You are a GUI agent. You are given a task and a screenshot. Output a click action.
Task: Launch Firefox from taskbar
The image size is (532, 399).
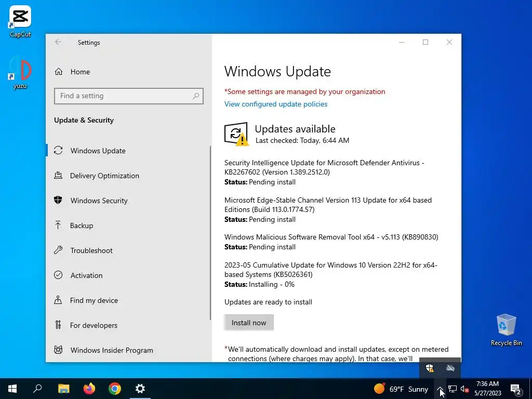click(89, 389)
